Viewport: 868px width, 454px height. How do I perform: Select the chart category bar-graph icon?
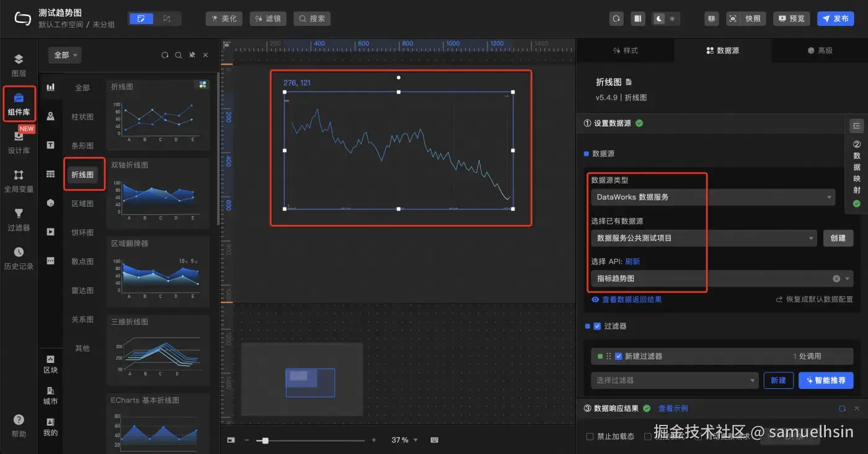tap(50, 87)
